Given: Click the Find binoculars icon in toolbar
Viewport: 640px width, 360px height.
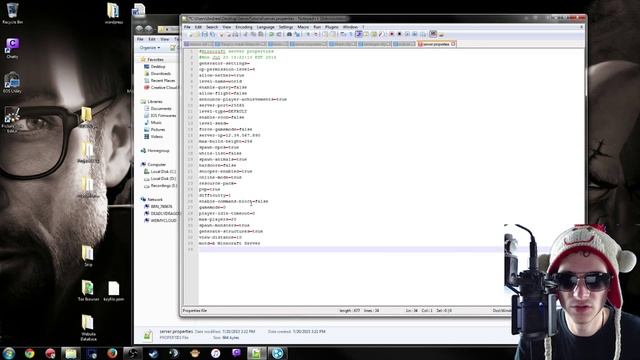Looking at the screenshot, I should pos(289,35).
